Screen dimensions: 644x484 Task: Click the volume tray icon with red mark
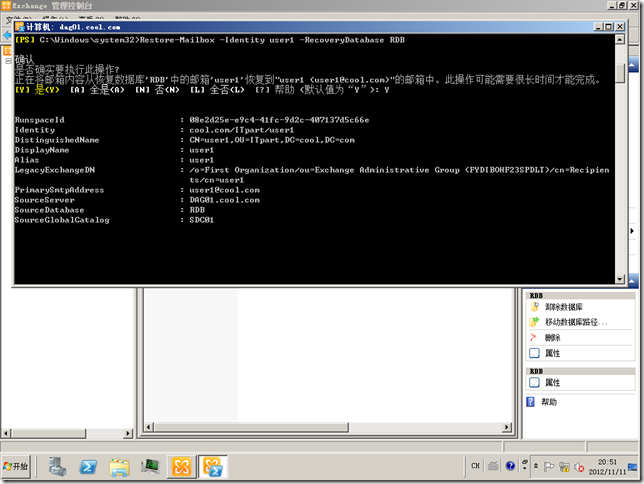[579, 467]
